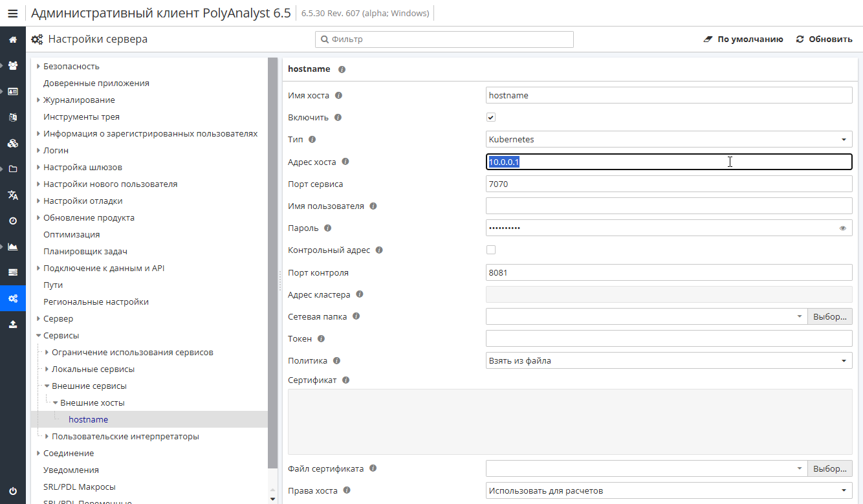Open the clock scheduler sidebar icon
Viewport: 863px width, 504px height.
(13, 221)
